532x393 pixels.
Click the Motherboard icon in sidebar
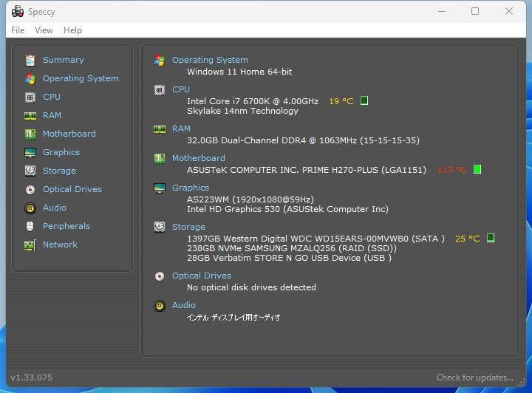pos(30,134)
